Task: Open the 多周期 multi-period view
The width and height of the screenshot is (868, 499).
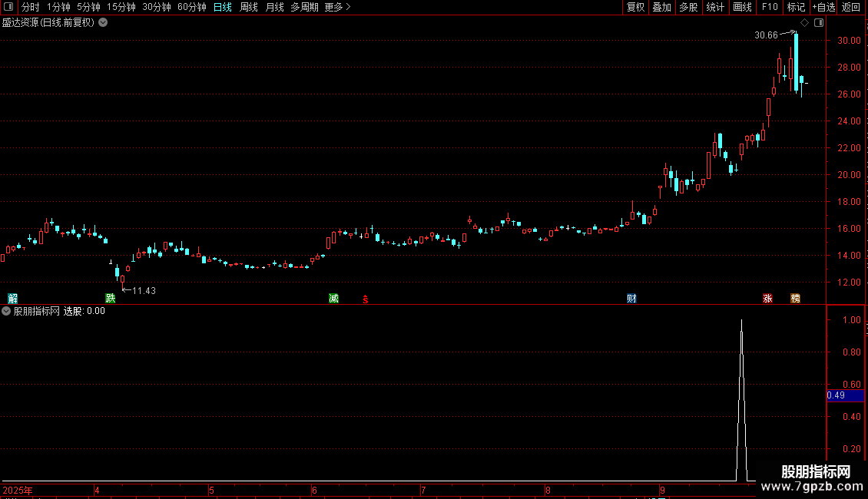Action: pyautogui.click(x=304, y=7)
